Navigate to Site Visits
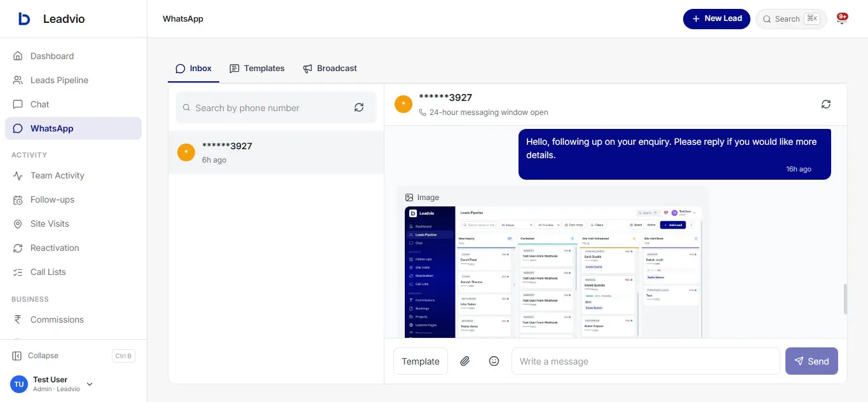 (x=73, y=224)
